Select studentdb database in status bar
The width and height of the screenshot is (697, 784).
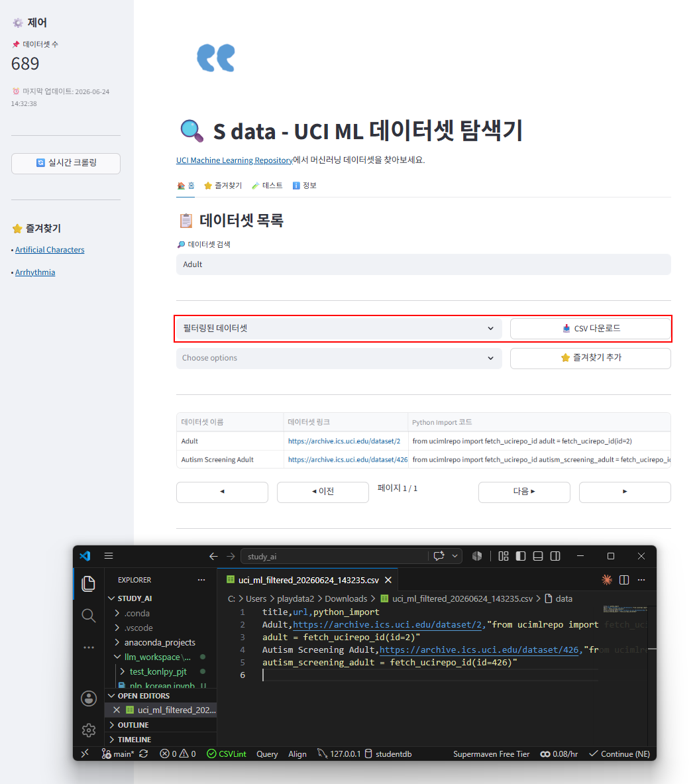(x=388, y=754)
